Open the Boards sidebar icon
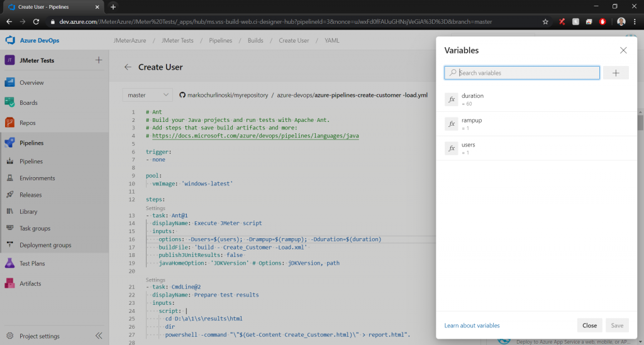 point(10,102)
